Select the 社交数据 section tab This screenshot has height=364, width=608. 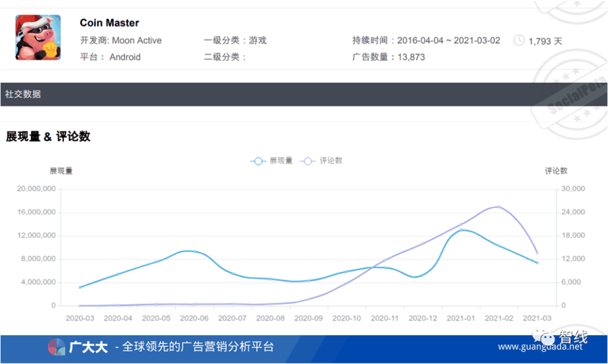[23, 95]
